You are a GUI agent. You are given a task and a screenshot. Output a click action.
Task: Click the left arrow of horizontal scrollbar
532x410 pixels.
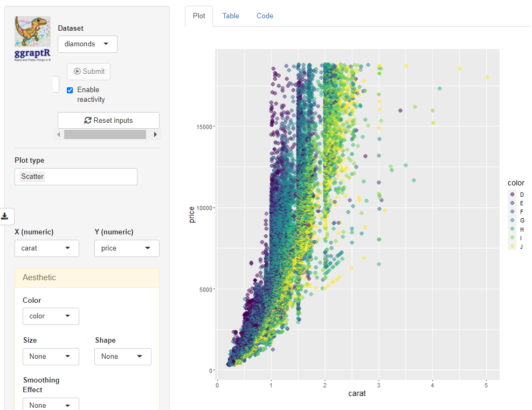(59, 135)
